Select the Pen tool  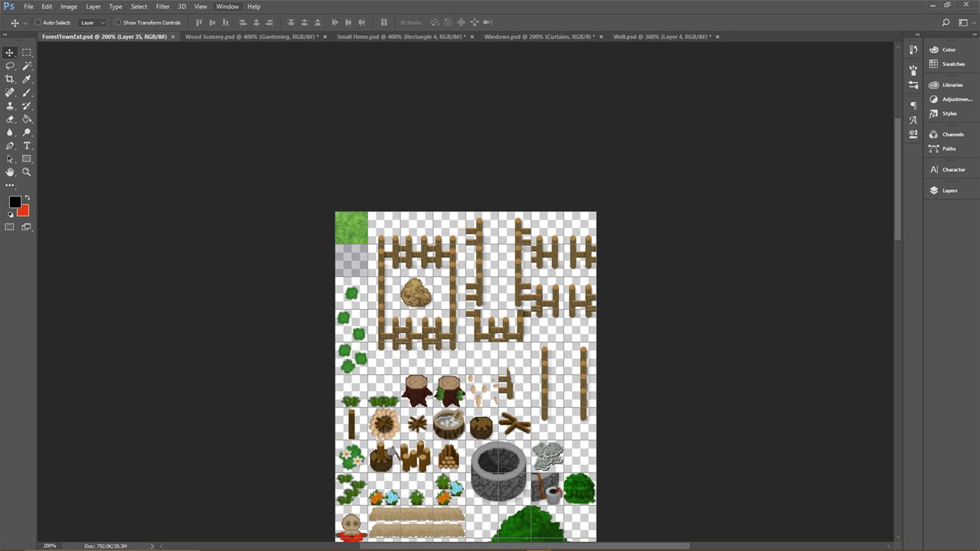[x=10, y=145]
